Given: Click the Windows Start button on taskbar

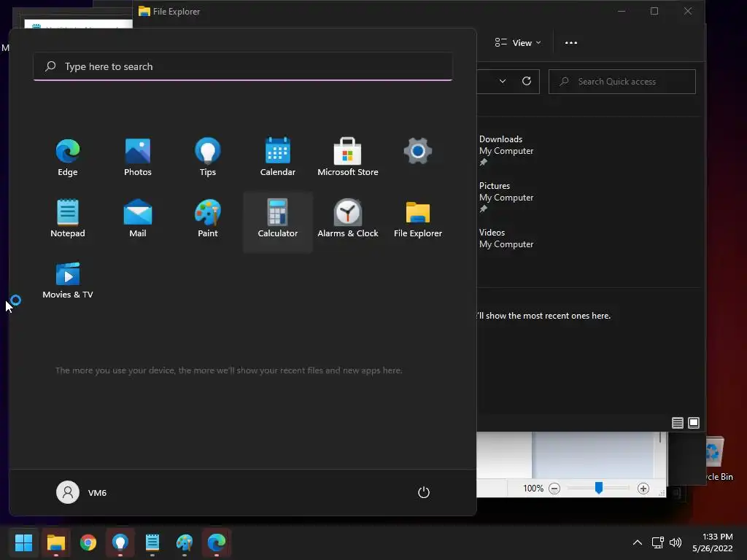Looking at the screenshot, I should (x=23, y=542).
